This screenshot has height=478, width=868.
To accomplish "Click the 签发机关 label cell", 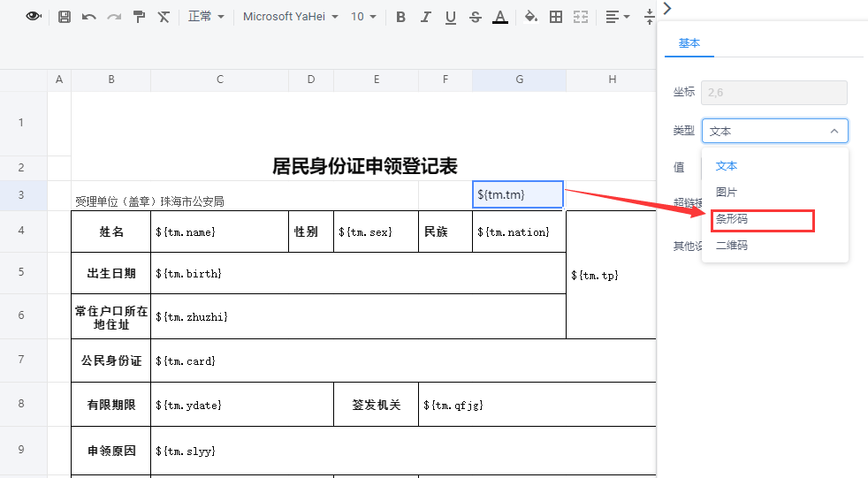I will (377, 405).
